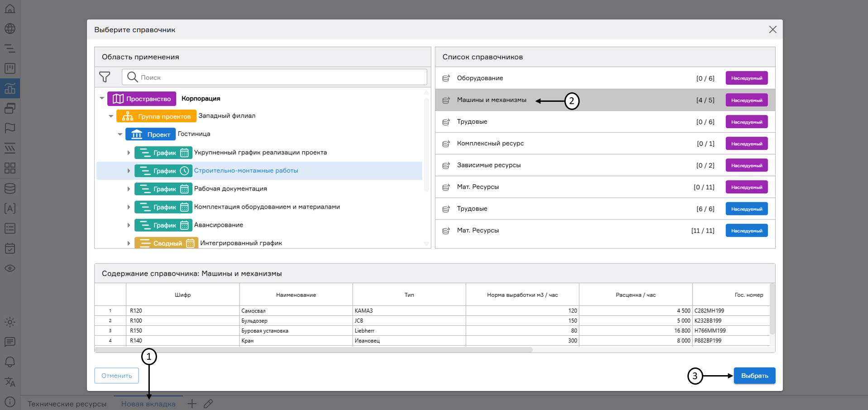868x410 pixels.
Task: Select the Новая вкладка tab
Action: tap(148, 404)
